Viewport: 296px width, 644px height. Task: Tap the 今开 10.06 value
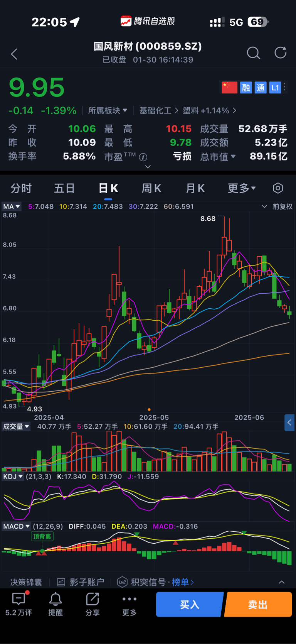pyautogui.click(x=82, y=129)
